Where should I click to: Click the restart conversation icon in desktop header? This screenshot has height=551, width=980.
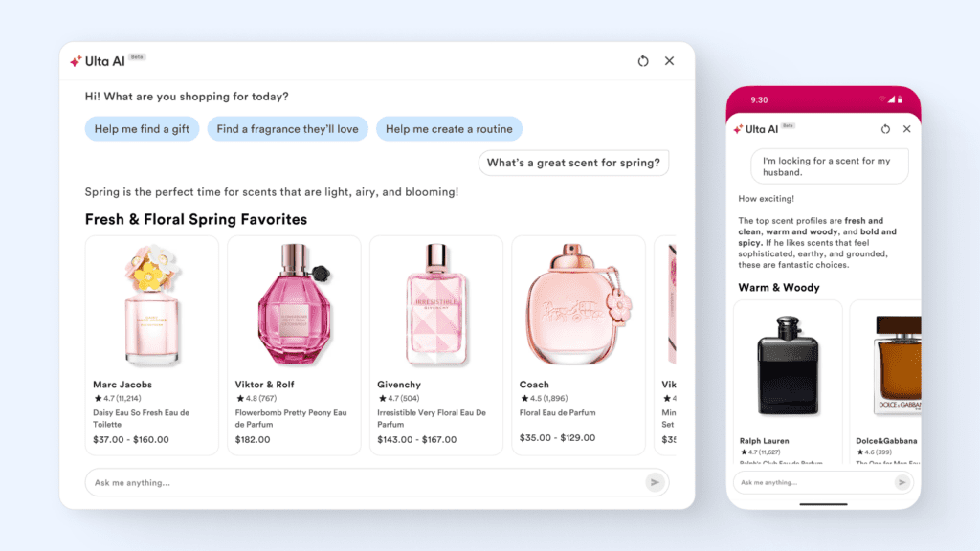click(x=642, y=60)
